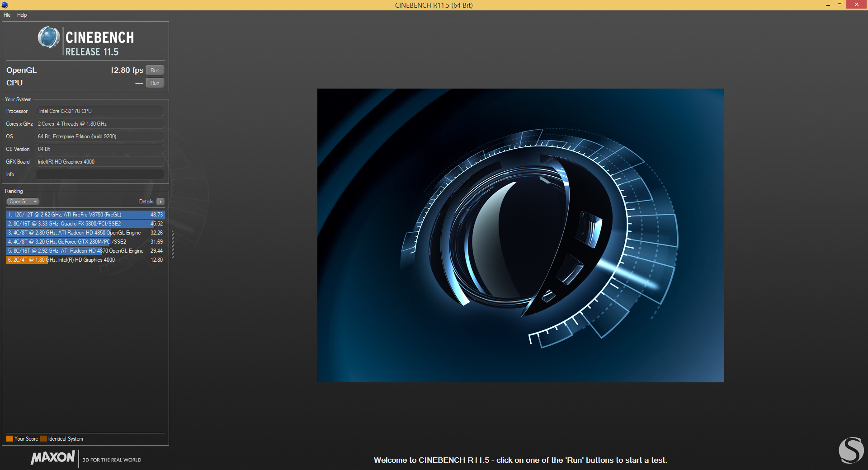Image resolution: width=868 pixels, height=470 pixels.
Task: Click the orange Your Score legend swatch
Action: coord(9,439)
